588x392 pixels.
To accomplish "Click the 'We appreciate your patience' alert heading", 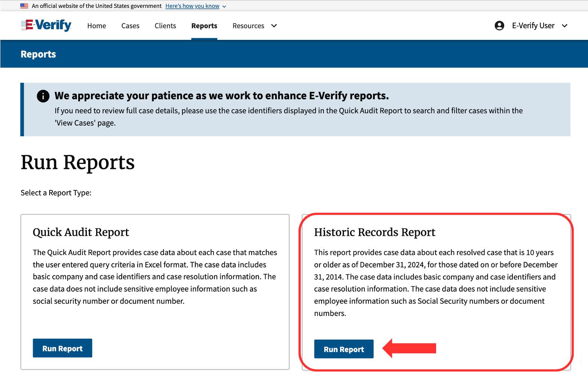I will click(221, 96).
